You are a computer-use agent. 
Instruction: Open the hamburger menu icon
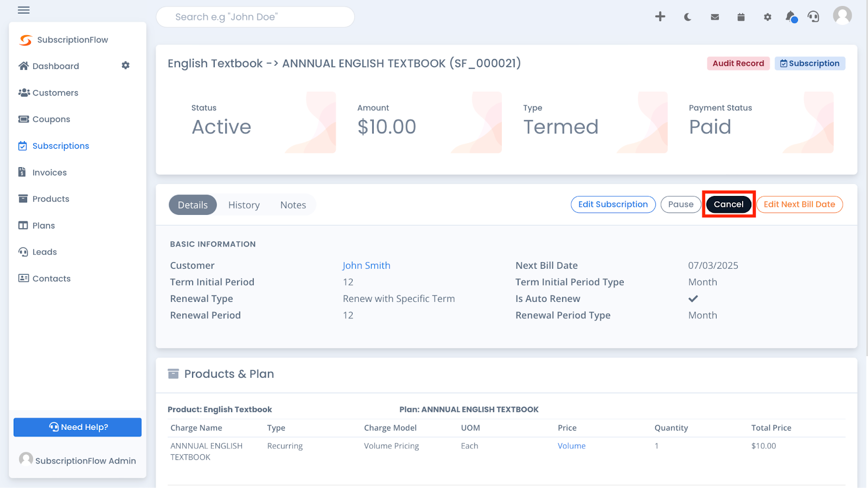23,10
